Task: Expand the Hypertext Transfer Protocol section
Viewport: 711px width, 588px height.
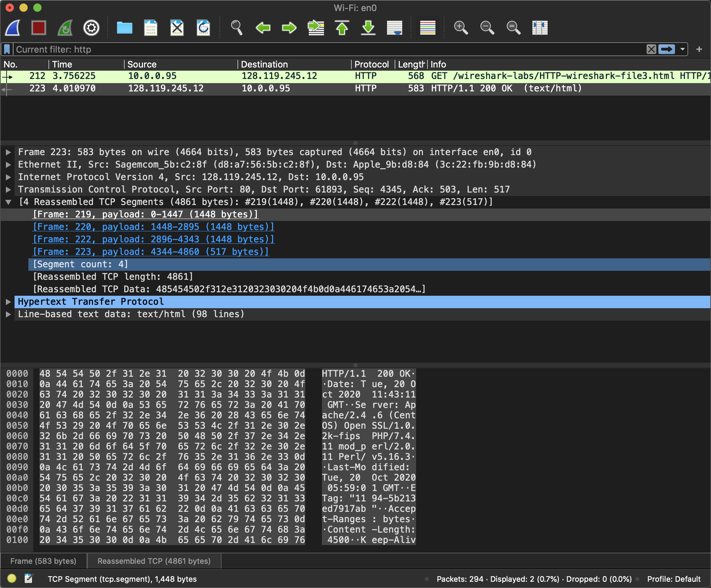Action: 8,302
